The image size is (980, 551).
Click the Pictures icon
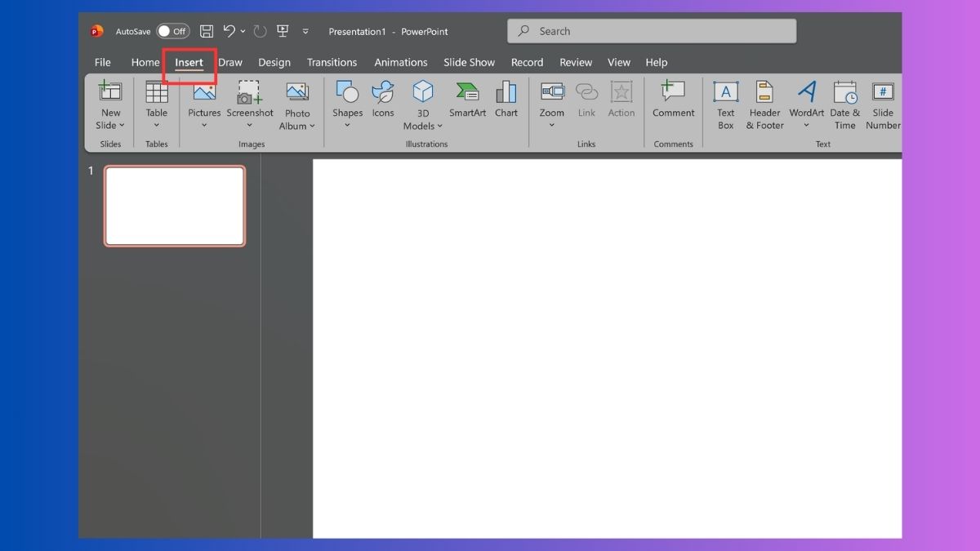coord(204,91)
